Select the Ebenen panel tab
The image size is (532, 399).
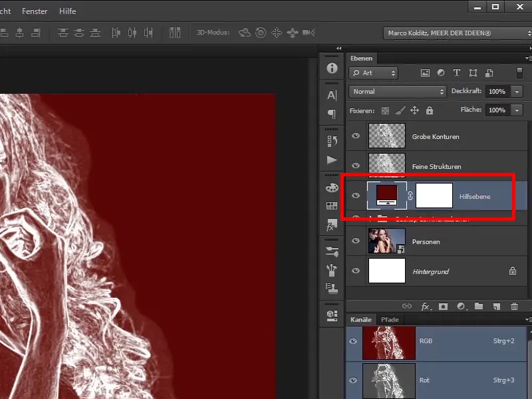tap(361, 59)
